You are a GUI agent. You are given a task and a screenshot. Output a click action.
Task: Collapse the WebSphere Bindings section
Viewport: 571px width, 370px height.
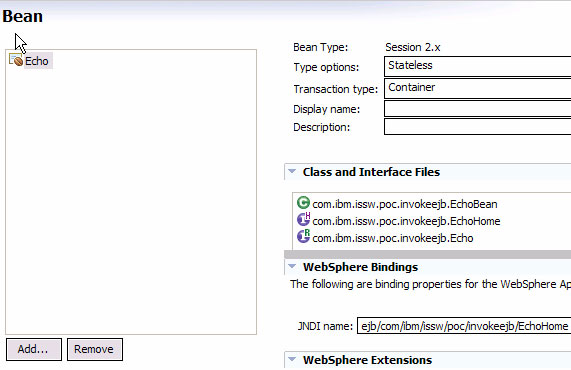pyautogui.click(x=292, y=266)
